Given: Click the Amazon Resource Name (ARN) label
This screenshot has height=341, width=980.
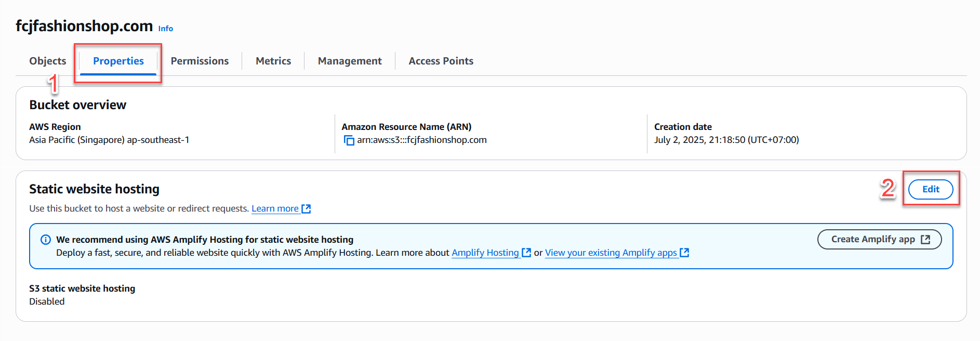Looking at the screenshot, I should pyautogui.click(x=406, y=127).
